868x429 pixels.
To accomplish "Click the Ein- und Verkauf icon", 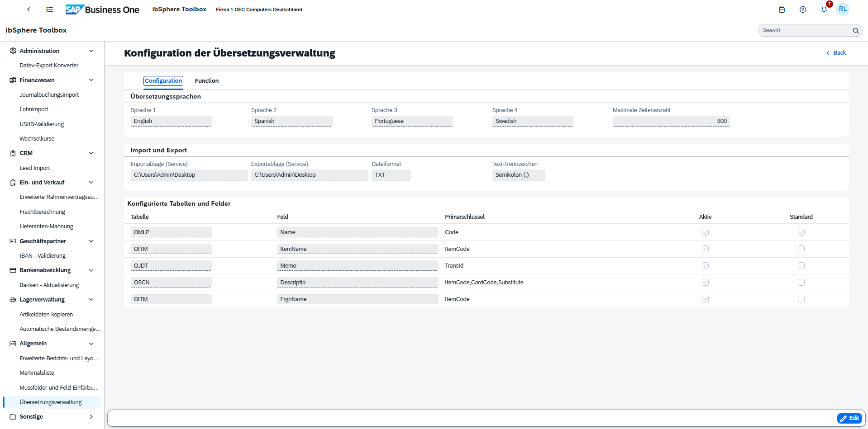I will pyautogui.click(x=13, y=183).
